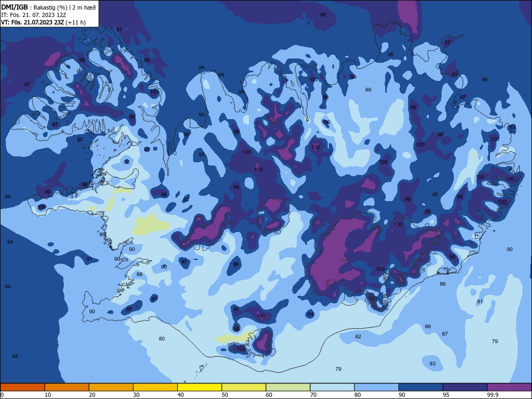Click the legend tick label 60
The width and height of the screenshot is (532, 399).
[x=269, y=395]
